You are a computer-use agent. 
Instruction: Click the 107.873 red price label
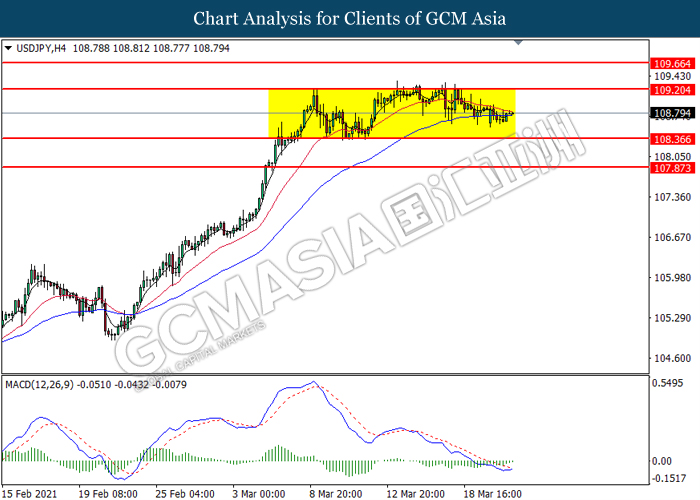tap(672, 168)
